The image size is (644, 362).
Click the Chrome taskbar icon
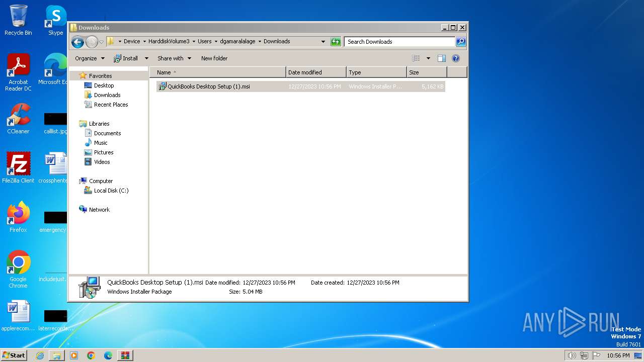(x=91, y=355)
